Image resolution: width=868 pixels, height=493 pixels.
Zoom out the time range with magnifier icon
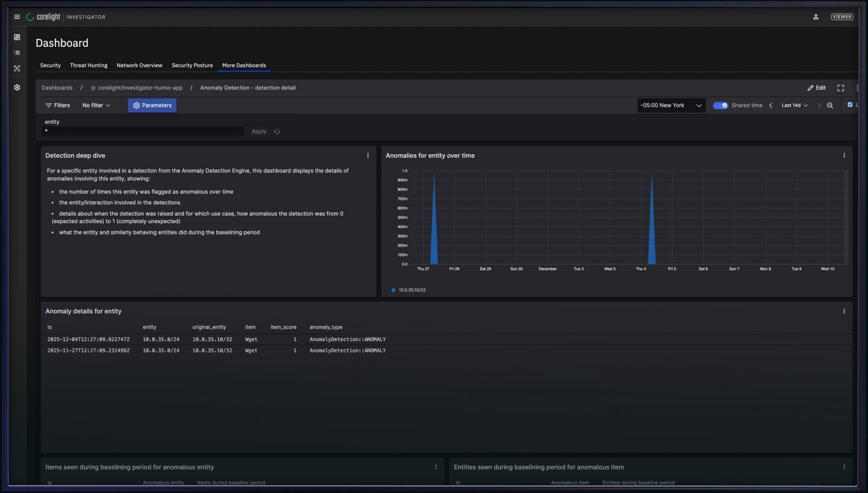coord(829,105)
